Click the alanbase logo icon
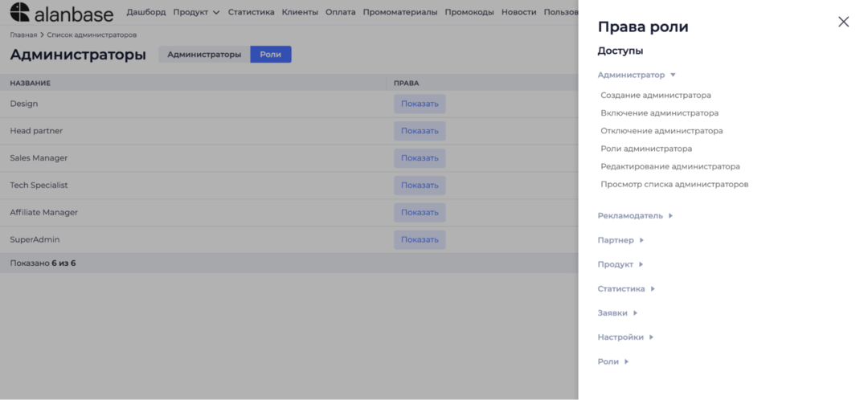The image size is (868, 400). 19,12
